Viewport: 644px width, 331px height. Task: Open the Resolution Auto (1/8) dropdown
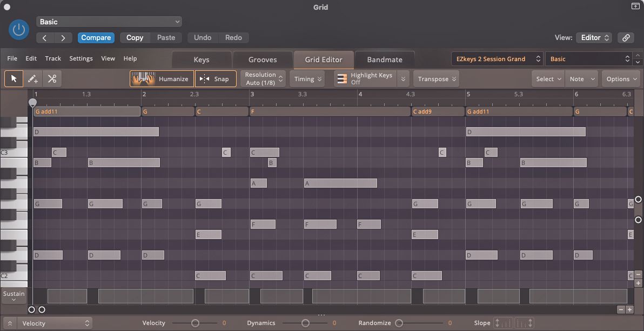point(263,78)
